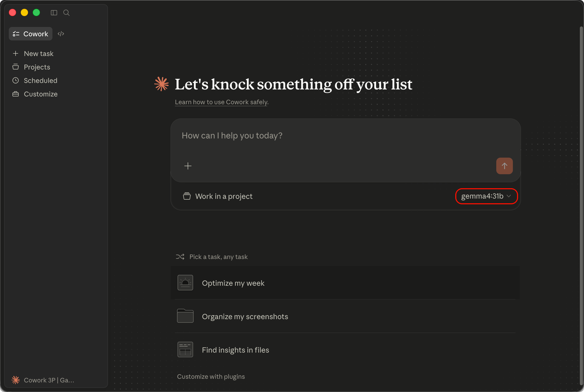Toggle the sidebar panel icon
Viewport: 584px width, 392px height.
(54, 13)
